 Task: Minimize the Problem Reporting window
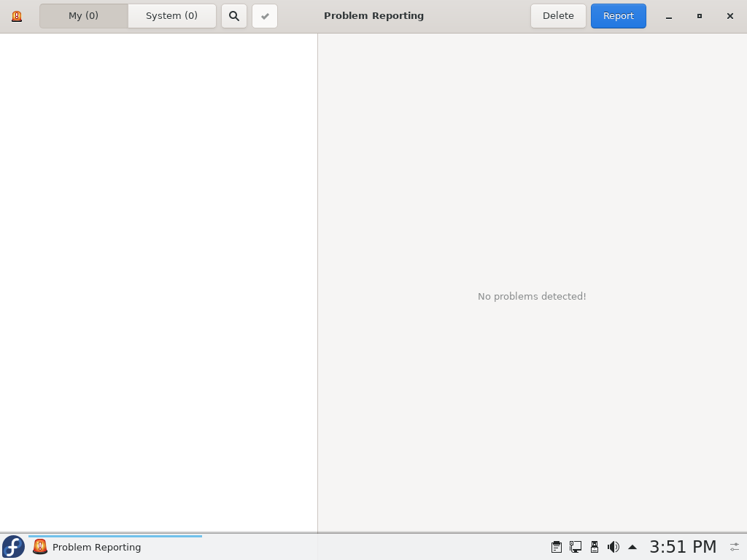pyautogui.click(x=669, y=16)
